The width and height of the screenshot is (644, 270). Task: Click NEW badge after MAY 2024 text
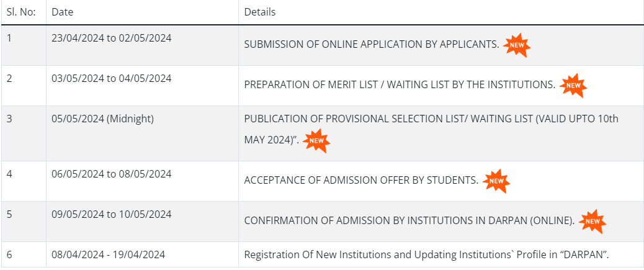click(316, 141)
